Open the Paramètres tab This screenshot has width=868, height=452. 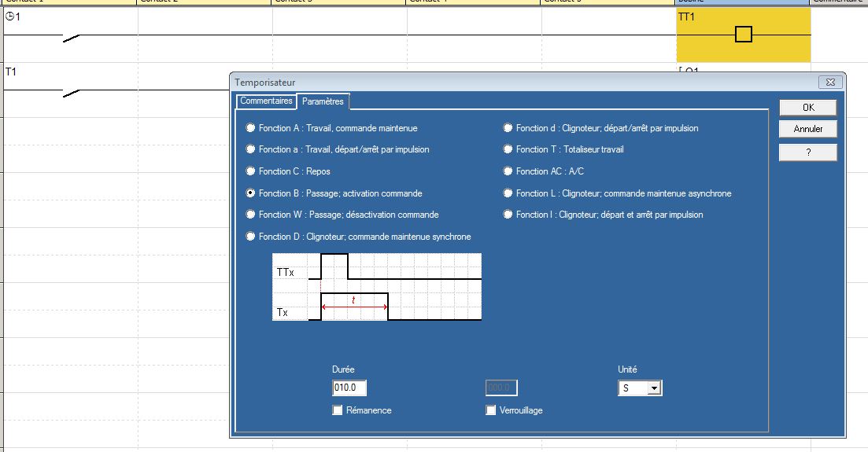(x=323, y=102)
